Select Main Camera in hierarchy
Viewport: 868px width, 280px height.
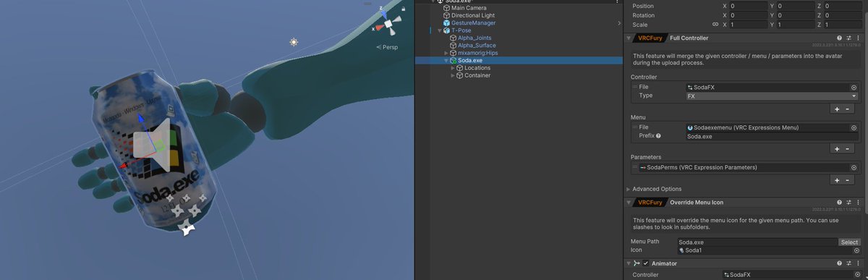[468, 8]
